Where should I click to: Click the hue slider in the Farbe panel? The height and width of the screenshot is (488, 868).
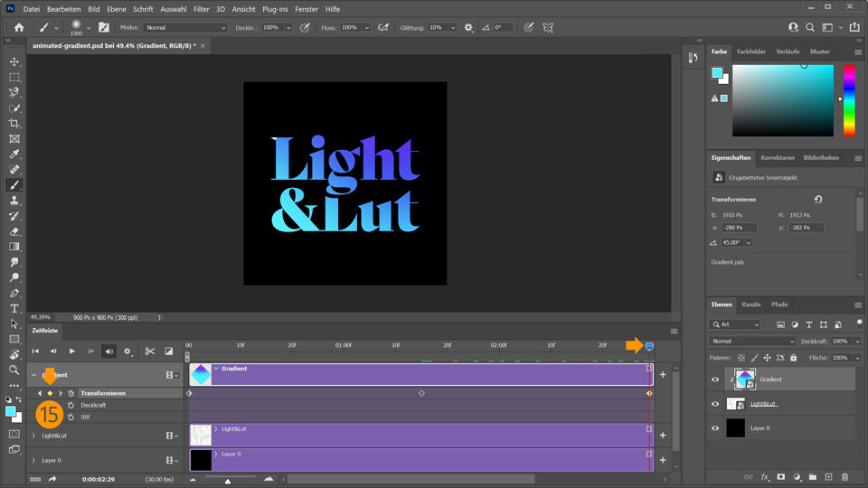(x=849, y=100)
